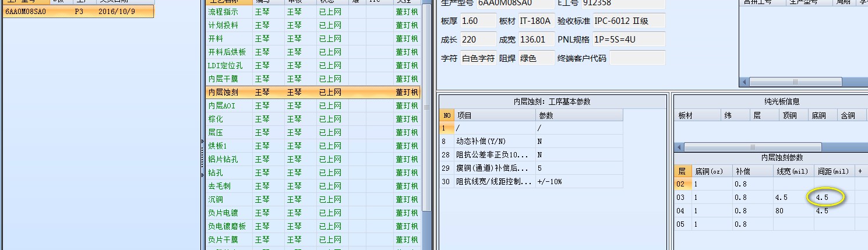Select the 6AA0M08SA0 P3 row in left list

tap(78, 11)
